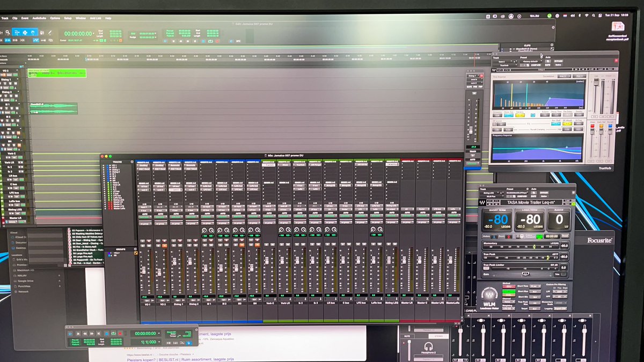Click the Stop button in Edit window transport
644x362 pixels.
click(x=203, y=41)
